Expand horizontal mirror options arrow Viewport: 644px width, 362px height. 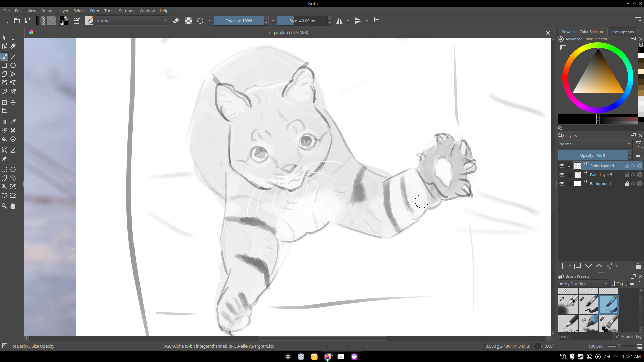click(348, 21)
